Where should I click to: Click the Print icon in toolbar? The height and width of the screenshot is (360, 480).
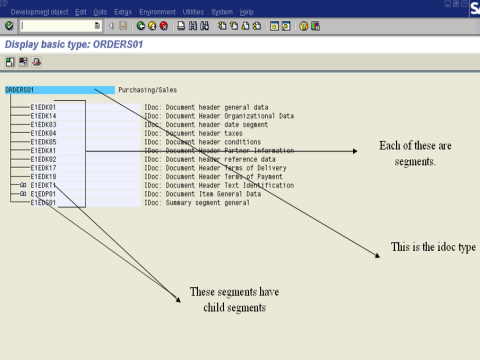click(181, 26)
